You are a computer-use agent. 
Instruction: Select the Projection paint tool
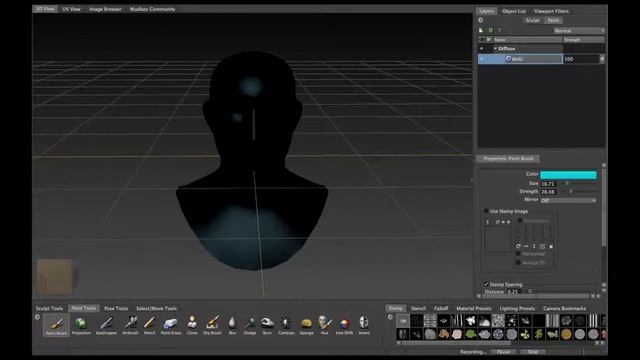[81, 325]
